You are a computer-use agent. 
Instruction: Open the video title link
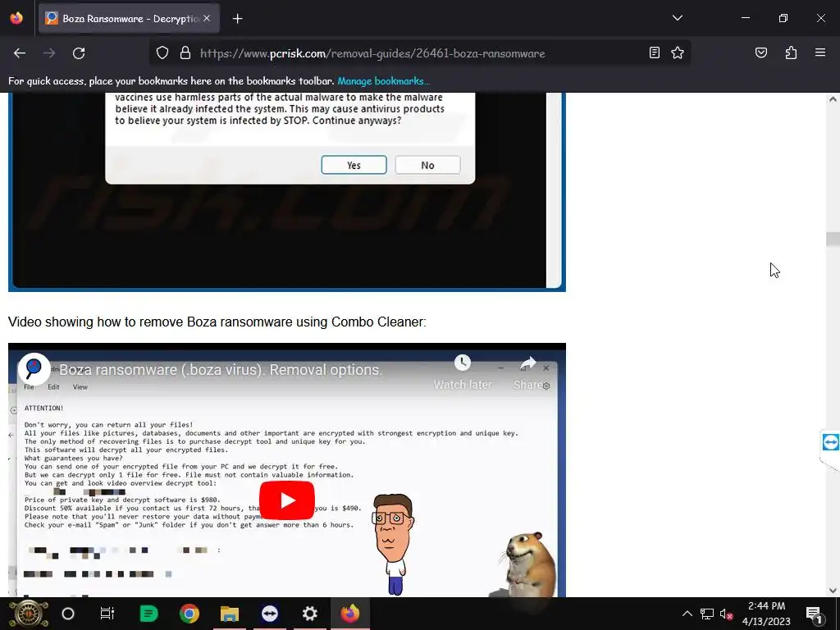tap(221, 370)
